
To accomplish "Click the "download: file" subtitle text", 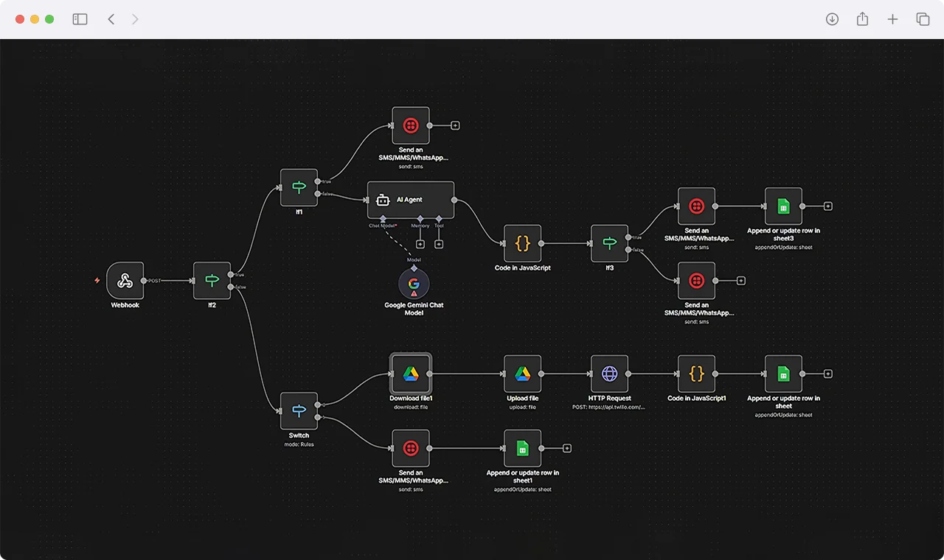I will tap(411, 407).
